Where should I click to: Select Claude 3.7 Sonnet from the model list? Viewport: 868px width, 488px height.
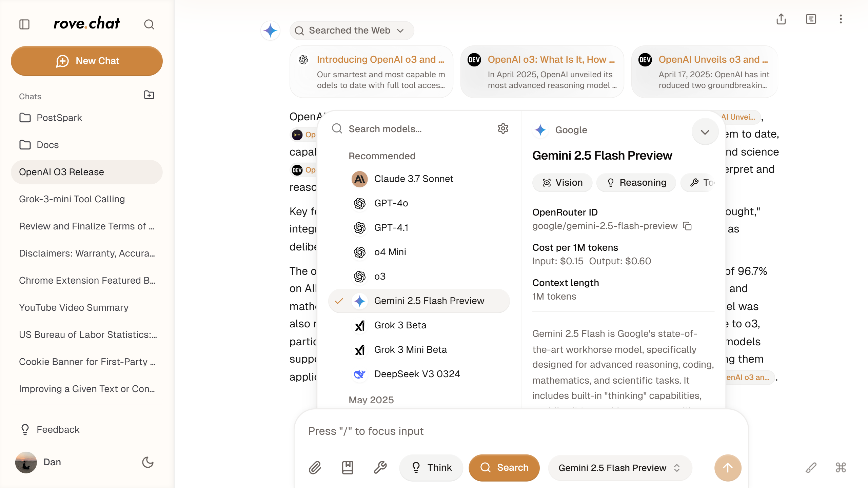click(413, 179)
